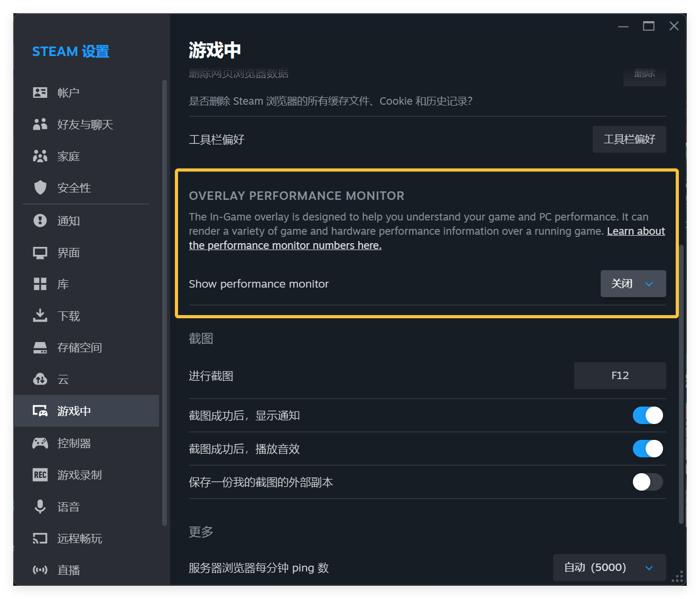Switch to 远程畅玩 settings
This screenshot has width=700, height=599.
(87, 538)
